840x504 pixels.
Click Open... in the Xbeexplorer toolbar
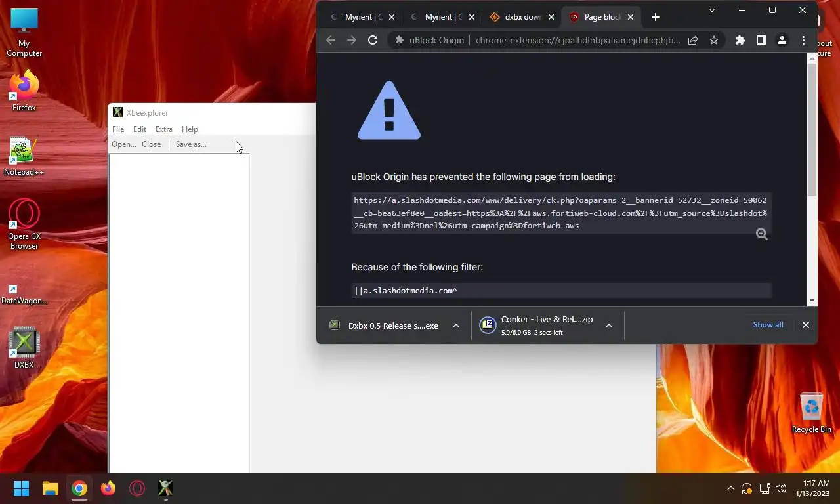(124, 144)
